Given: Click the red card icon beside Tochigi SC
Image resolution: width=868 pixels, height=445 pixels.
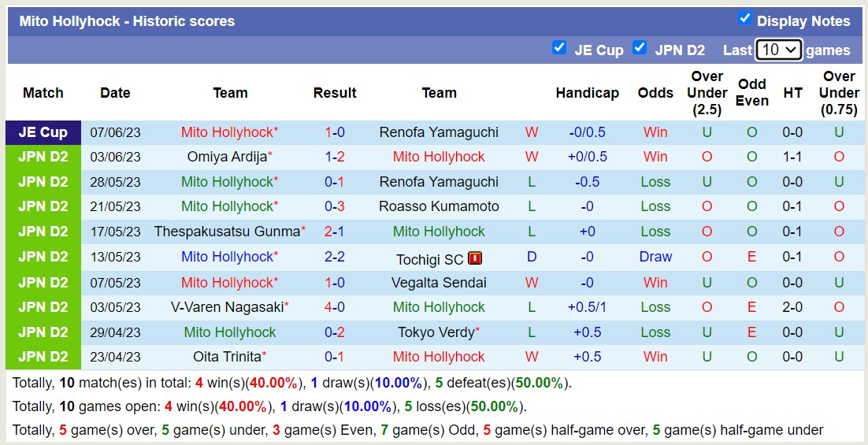Looking at the screenshot, I should [474, 258].
